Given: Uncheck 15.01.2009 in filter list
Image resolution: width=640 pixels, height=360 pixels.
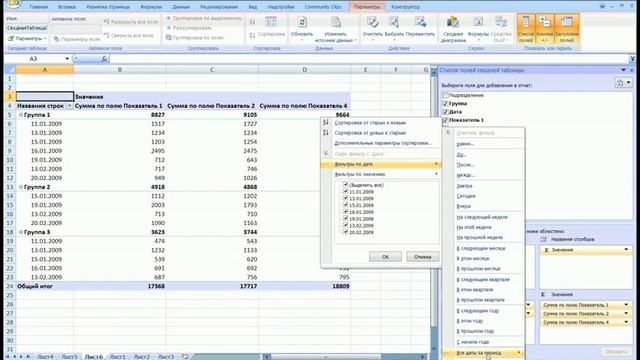Looking at the screenshot, I should coord(346,205).
